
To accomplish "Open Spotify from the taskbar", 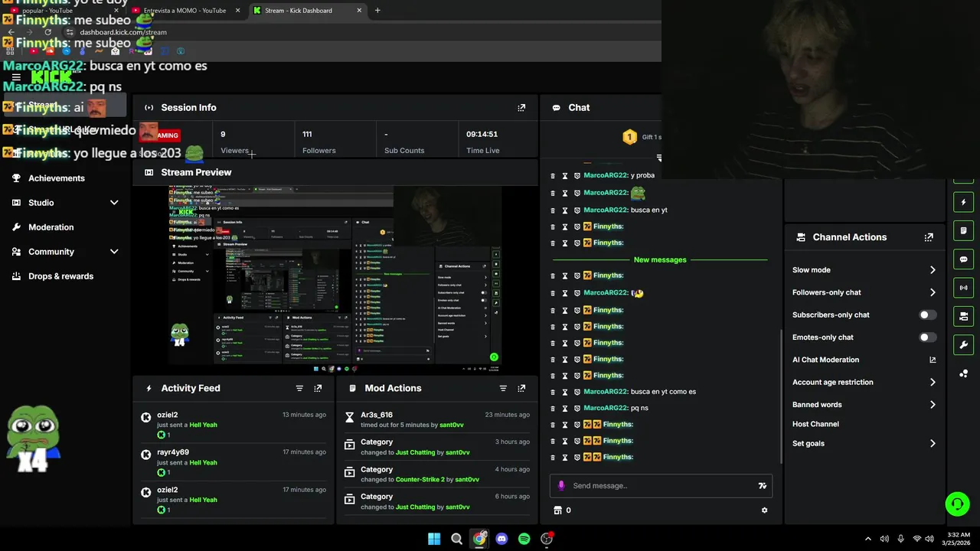I will coord(524,539).
